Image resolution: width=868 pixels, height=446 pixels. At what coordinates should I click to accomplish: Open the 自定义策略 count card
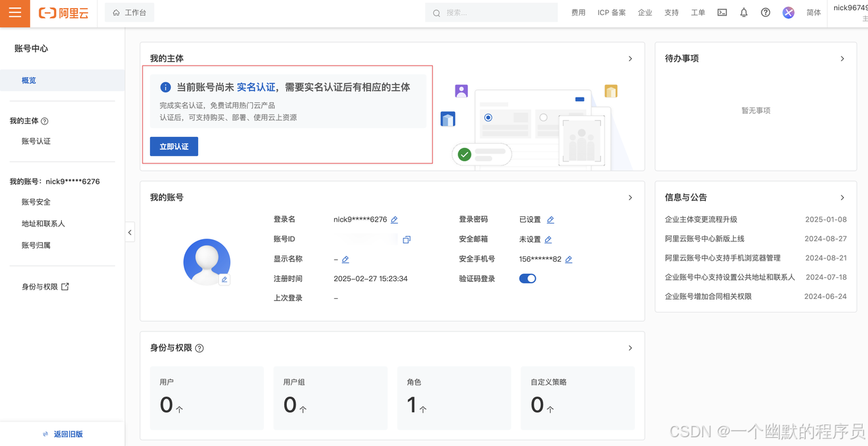point(578,398)
